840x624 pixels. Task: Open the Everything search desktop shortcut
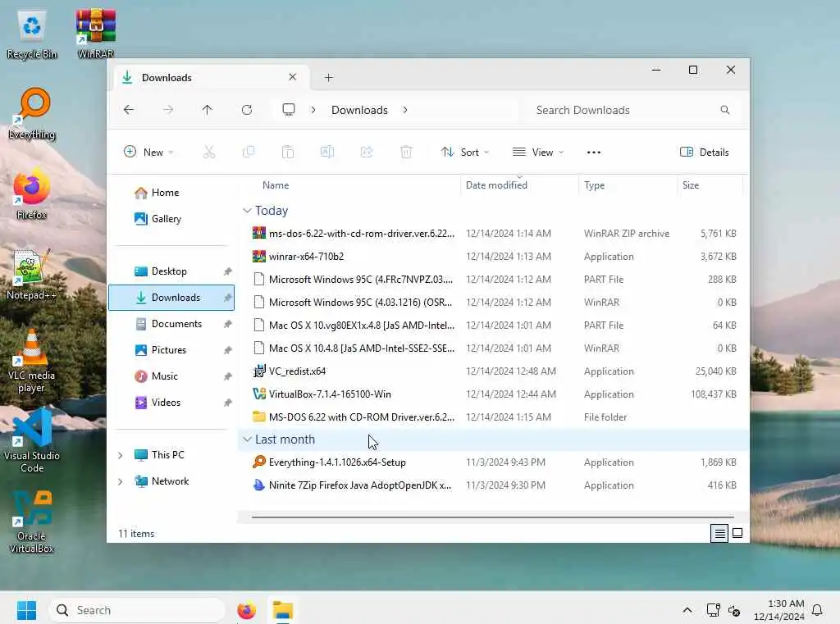[32, 113]
